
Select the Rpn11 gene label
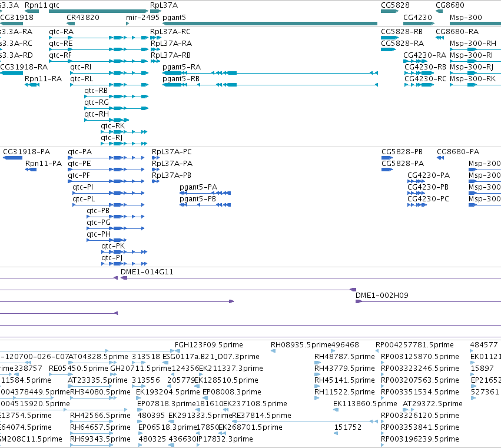click(x=36, y=5)
